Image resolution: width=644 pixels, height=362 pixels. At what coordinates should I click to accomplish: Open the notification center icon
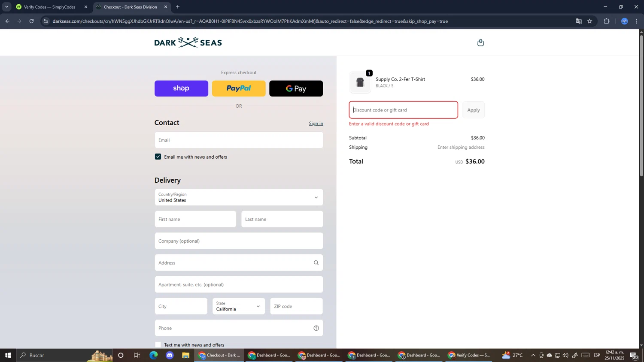coord(634,355)
